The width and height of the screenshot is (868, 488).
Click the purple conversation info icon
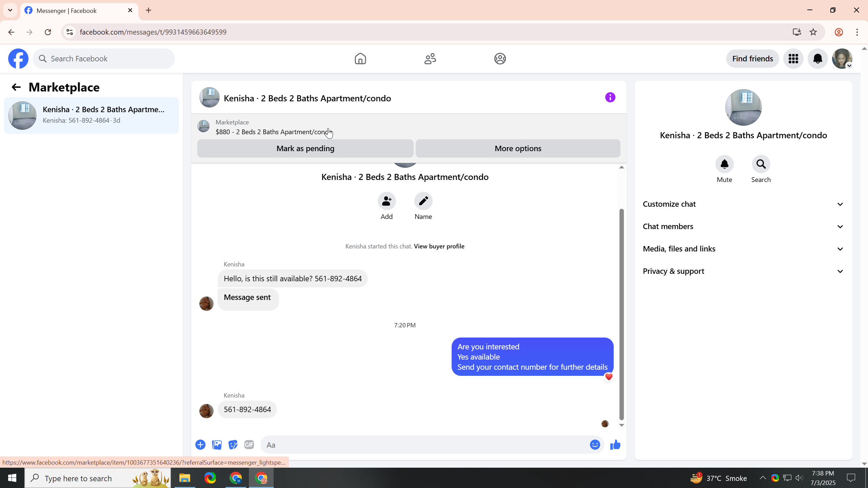coord(610,98)
